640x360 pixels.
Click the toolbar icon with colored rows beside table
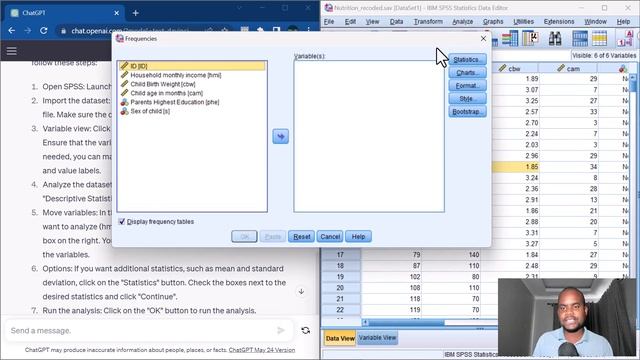click(x=510, y=39)
